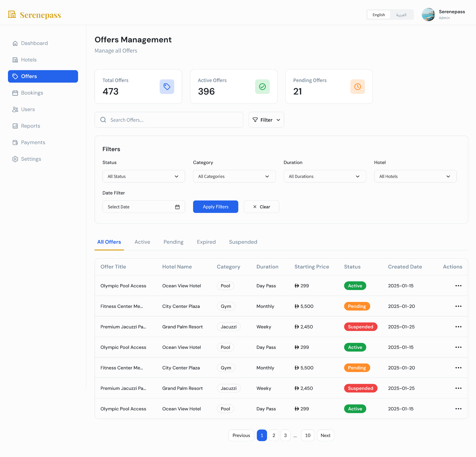476x457 pixels.
Task: Click the Users people icon in sidebar
Action: point(15,109)
